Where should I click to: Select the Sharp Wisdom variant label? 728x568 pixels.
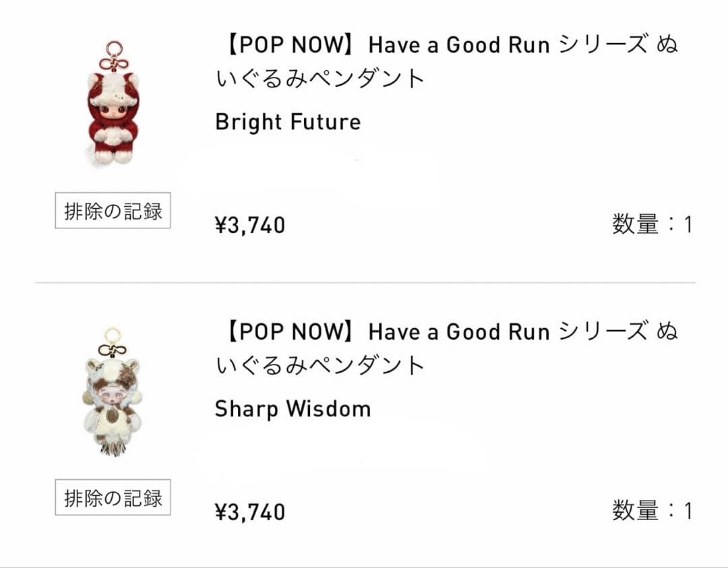291,408
